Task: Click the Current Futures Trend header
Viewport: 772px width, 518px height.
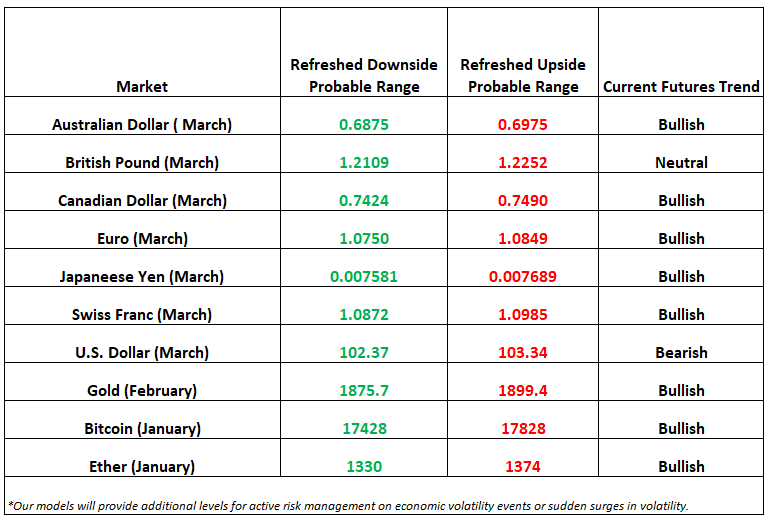Action: tap(681, 87)
